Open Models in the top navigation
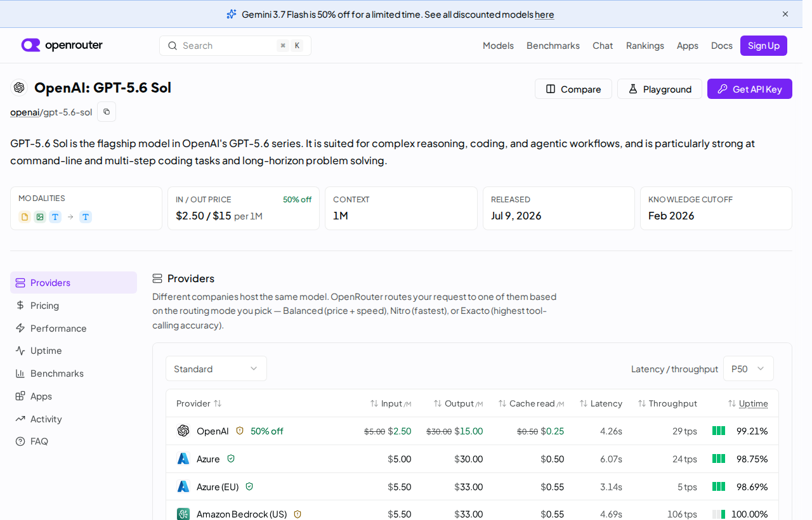Screen dimensions: 812x520 (498, 46)
